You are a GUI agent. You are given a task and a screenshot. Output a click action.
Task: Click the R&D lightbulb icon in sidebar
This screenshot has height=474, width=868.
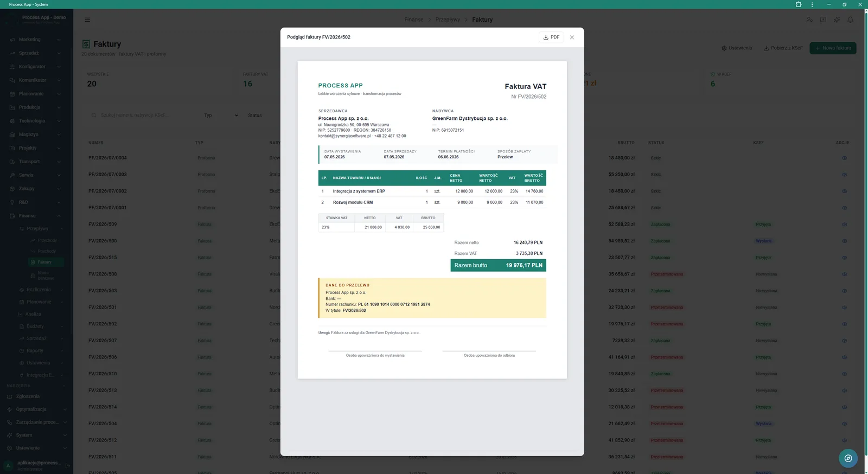click(12, 202)
